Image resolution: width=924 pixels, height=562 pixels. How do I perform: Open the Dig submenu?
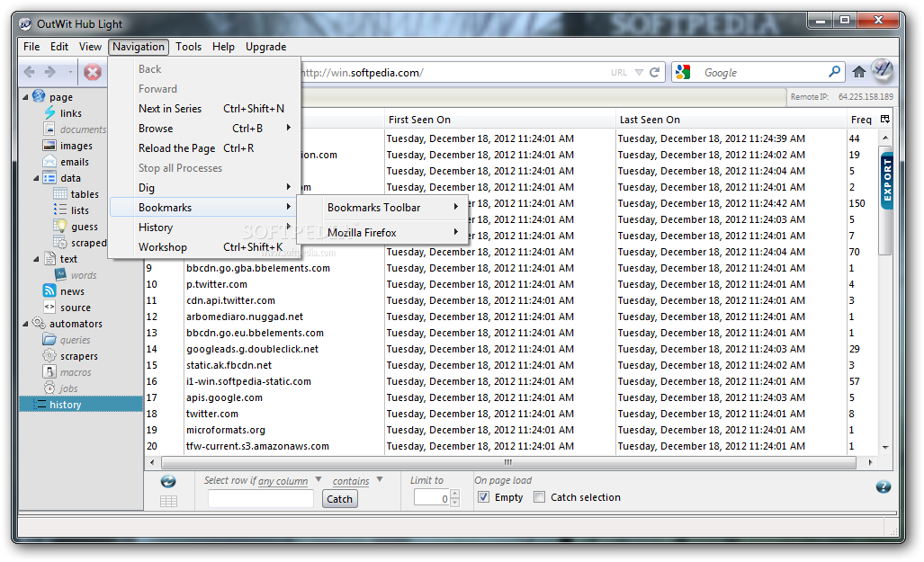point(204,187)
